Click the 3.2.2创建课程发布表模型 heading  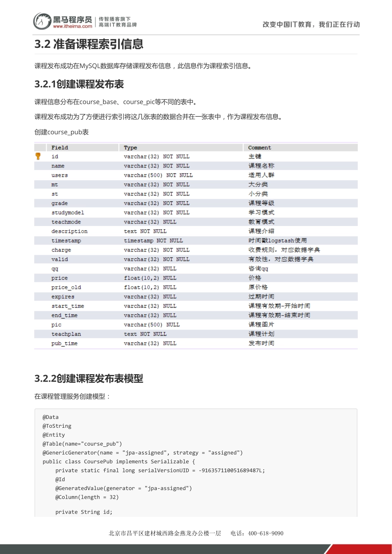[89, 379]
